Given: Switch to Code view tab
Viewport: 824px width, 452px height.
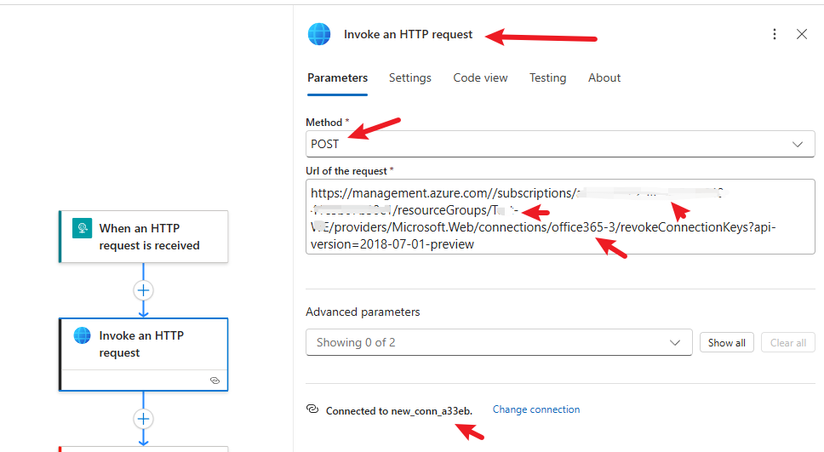Looking at the screenshot, I should [480, 78].
